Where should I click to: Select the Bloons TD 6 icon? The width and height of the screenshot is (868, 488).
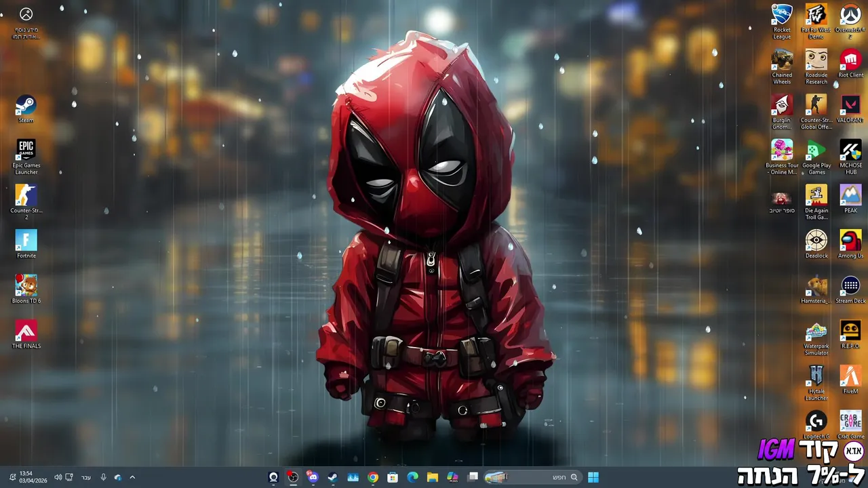[x=26, y=289]
